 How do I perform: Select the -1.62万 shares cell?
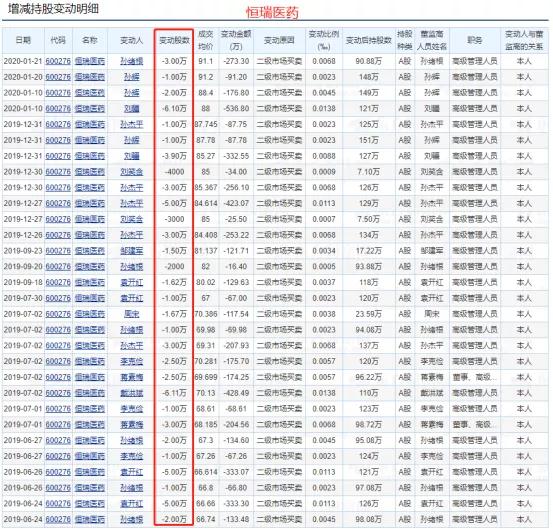pos(174,282)
